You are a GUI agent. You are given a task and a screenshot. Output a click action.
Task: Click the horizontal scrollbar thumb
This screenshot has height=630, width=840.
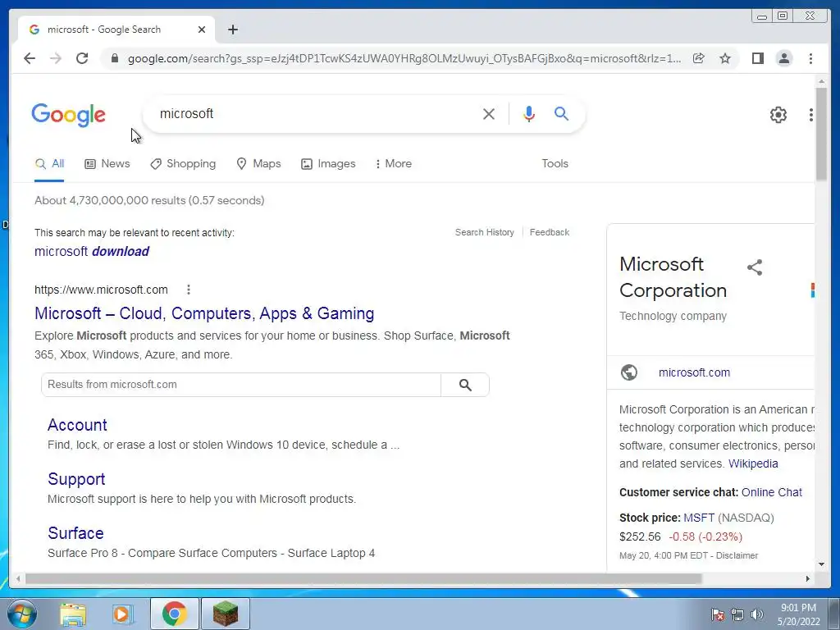[x=363, y=578]
